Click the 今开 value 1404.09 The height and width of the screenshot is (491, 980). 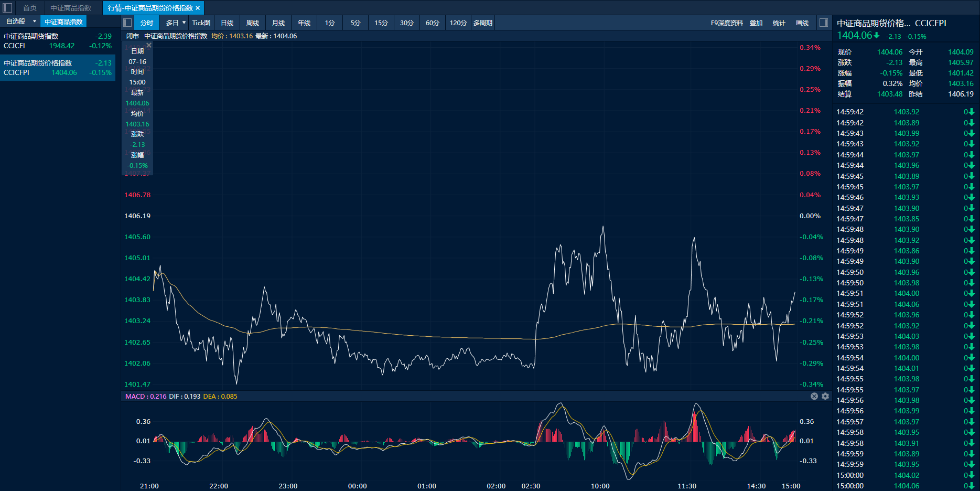click(x=961, y=52)
